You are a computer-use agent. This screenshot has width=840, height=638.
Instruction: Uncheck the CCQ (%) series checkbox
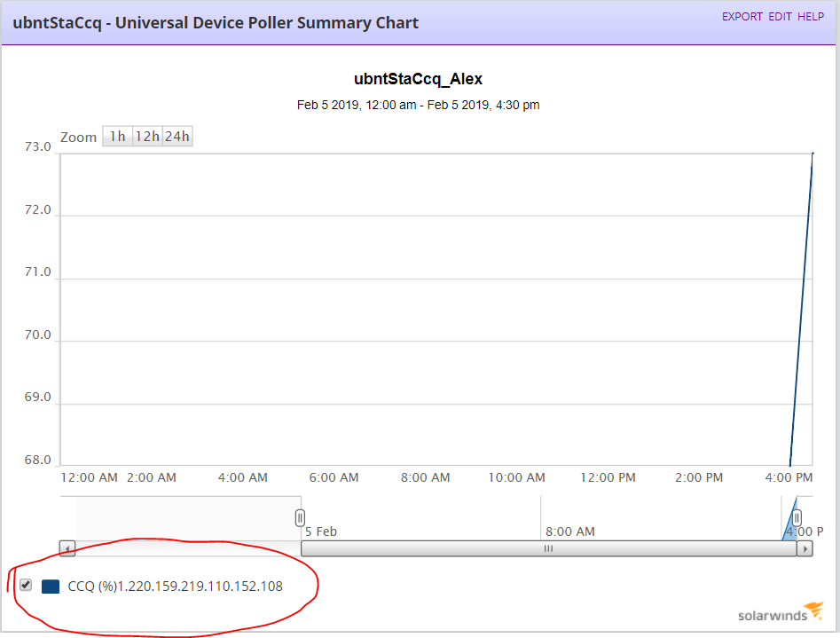pyautogui.click(x=26, y=585)
